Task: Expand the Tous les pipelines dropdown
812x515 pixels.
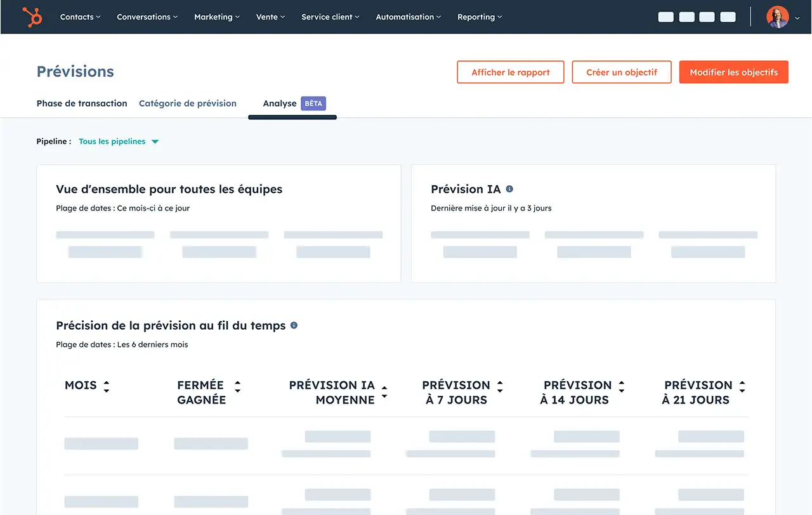Action: point(119,141)
